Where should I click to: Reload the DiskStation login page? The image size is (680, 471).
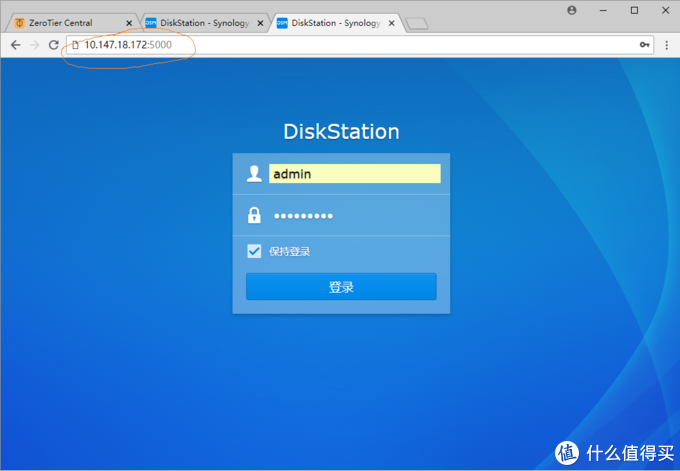point(54,45)
